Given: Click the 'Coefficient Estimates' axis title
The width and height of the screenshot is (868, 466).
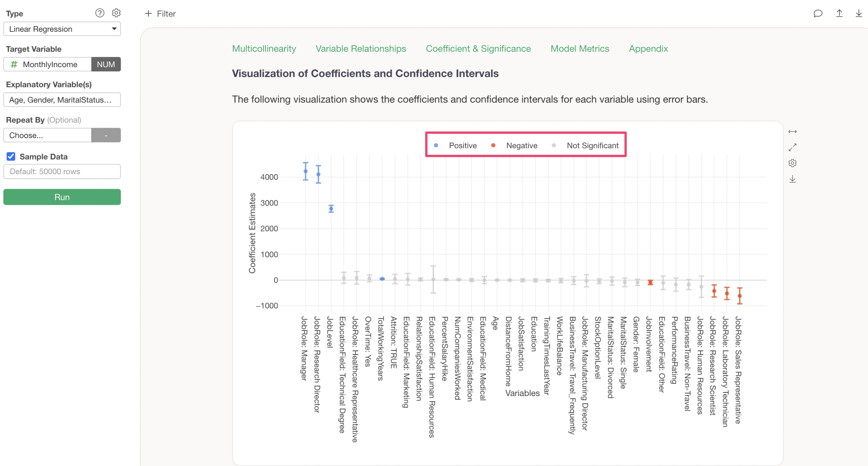Looking at the screenshot, I should pos(252,233).
